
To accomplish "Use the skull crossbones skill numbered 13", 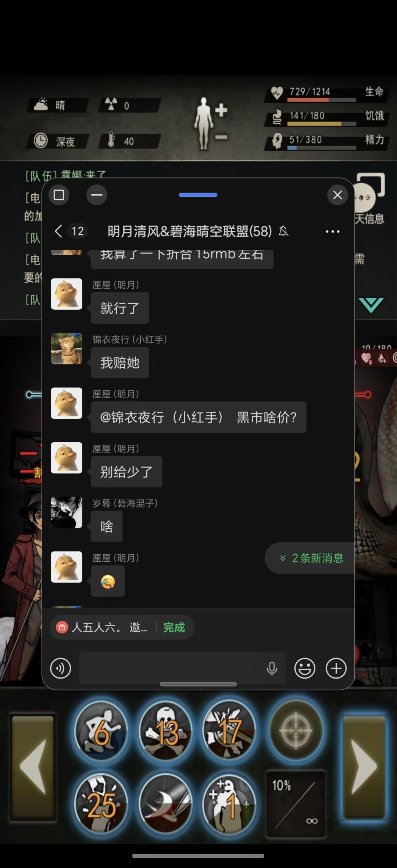I will (165, 731).
